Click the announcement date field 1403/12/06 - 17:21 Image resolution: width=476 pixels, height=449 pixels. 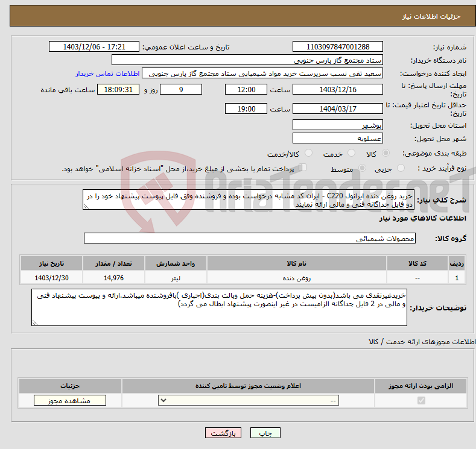click(94, 46)
